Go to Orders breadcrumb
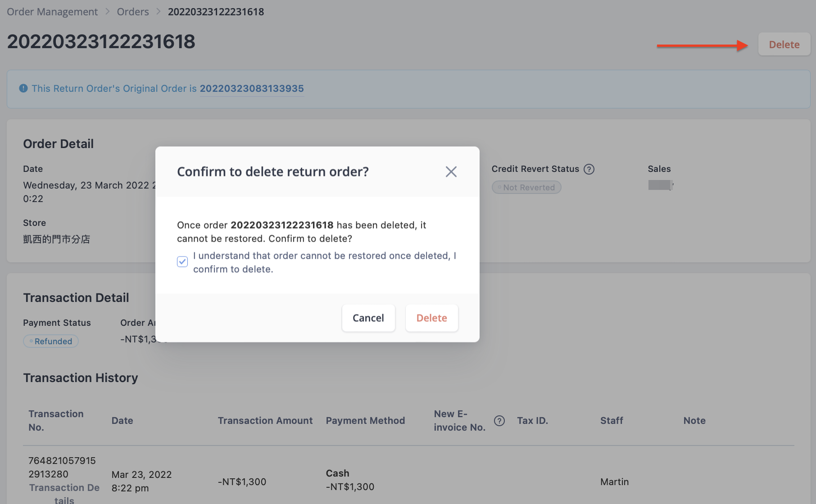This screenshot has height=504, width=816. tap(133, 12)
